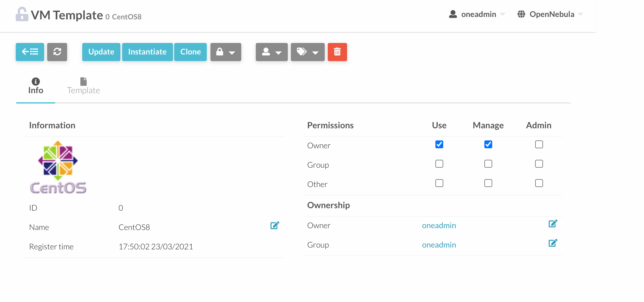Open the oneadmin user menu

(x=477, y=14)
